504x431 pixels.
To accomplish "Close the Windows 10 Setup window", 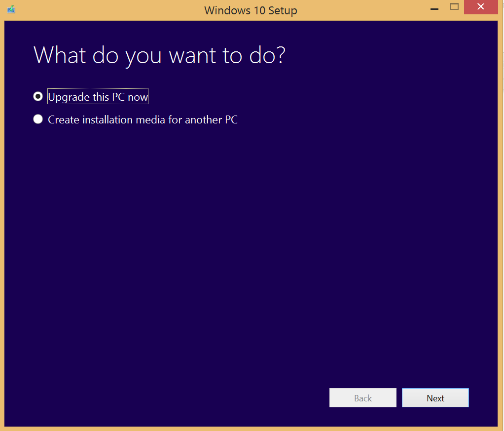I will (481, 7).
